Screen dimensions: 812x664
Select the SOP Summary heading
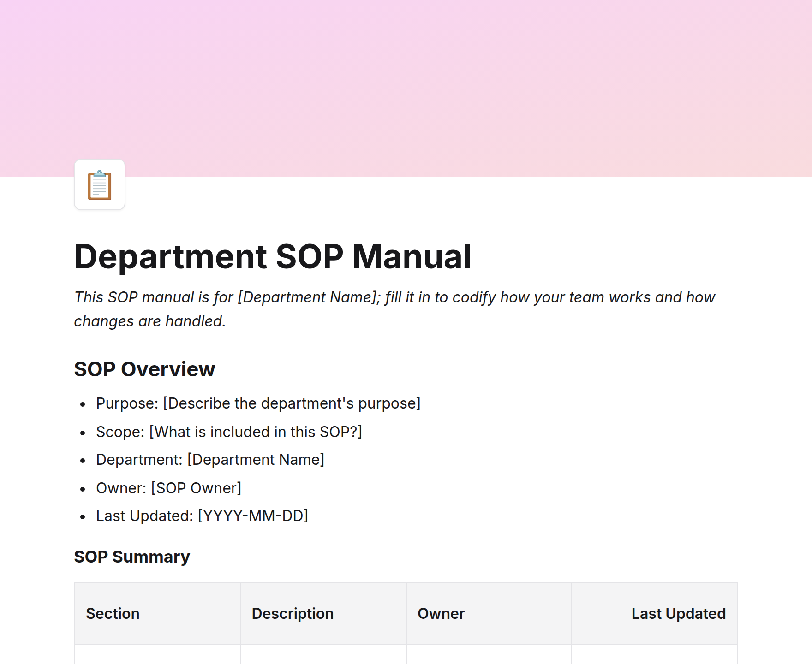point(132,557)
